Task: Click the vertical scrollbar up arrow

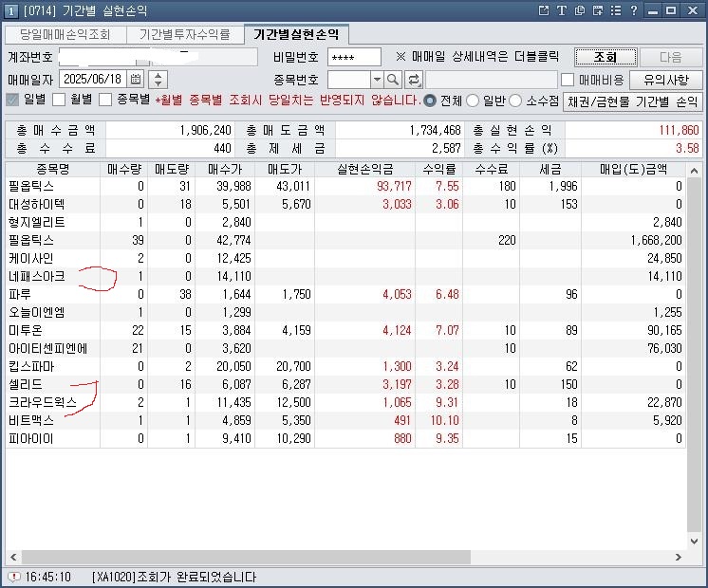Action: [x=694, y=171]
